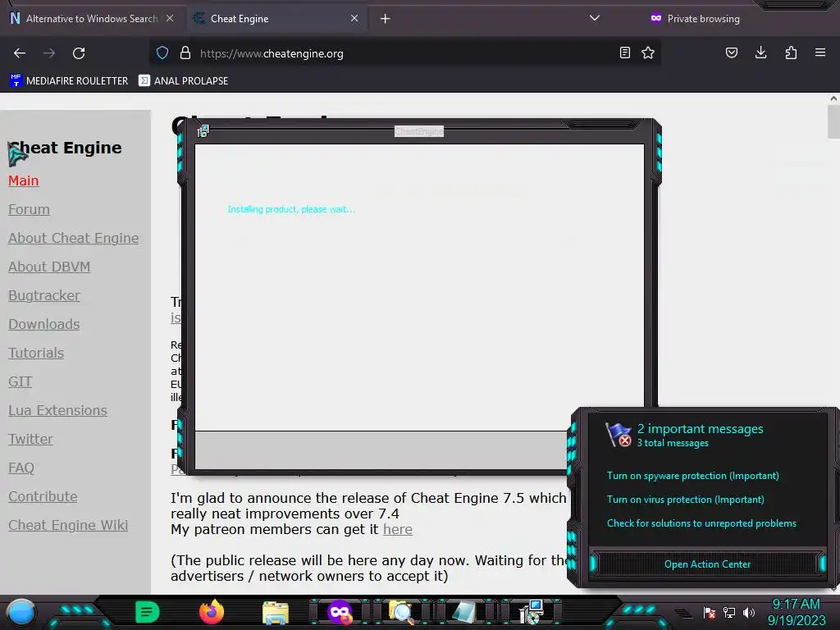Open the Save to Pocket icon
Screen dimensions: 840x630
731,52
